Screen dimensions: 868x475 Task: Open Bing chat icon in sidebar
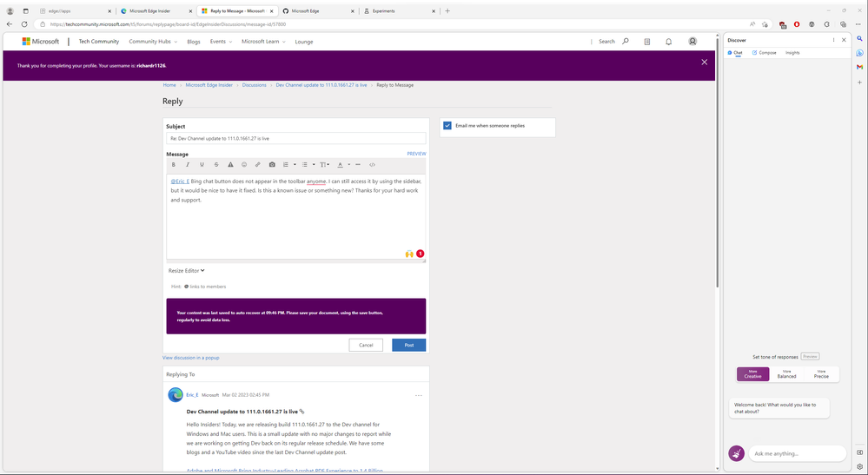pyautogui.click(x=859, y=53)
